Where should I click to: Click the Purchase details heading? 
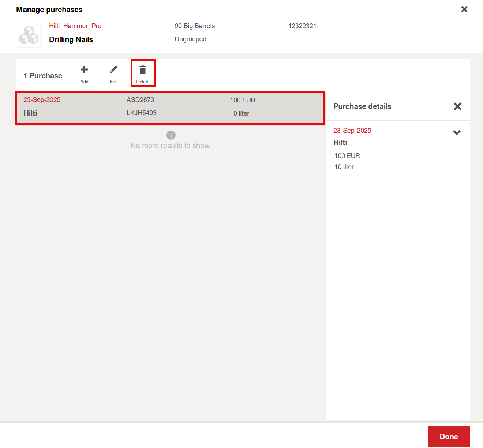[362, 106]
